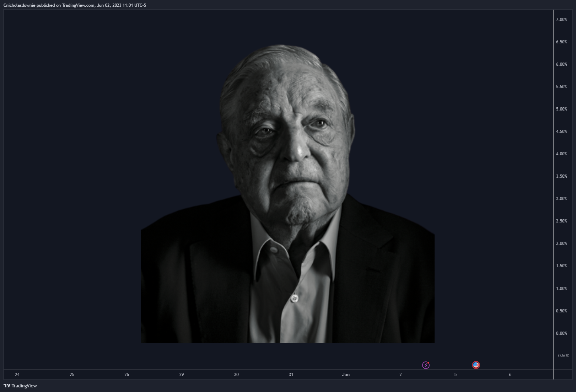576x392 pixels.
Task: Select the 2.50% price axis label
Action: (x=561, y=221)
